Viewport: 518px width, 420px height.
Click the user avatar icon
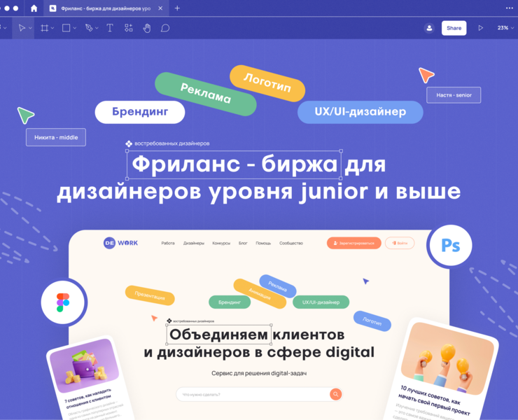click(x=429, y=28)
